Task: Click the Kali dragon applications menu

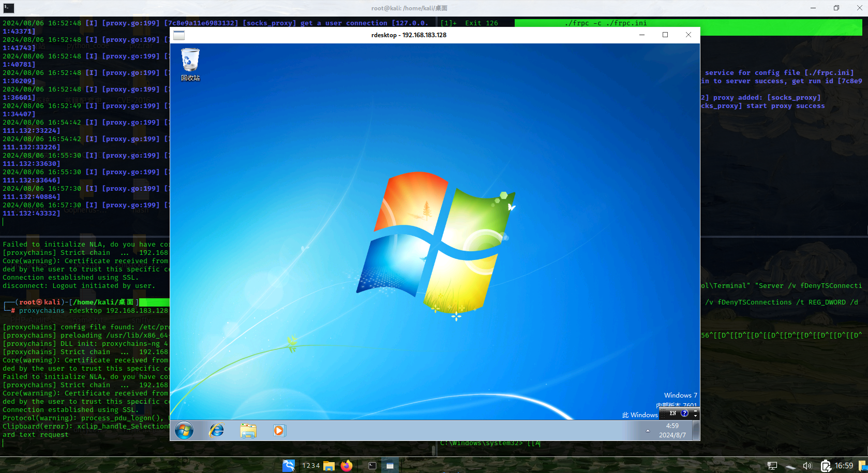Action: pyautogui.click(x=288, y=466)
